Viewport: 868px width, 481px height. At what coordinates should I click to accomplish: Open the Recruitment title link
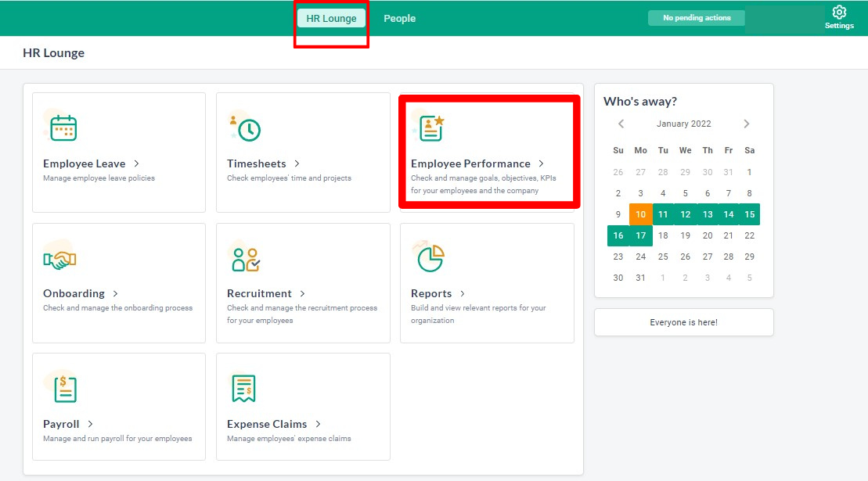(259, 293)
